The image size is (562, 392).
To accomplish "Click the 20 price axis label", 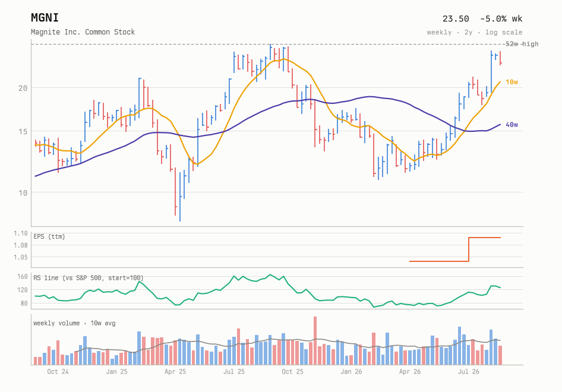I will click(x=23, y=88).
